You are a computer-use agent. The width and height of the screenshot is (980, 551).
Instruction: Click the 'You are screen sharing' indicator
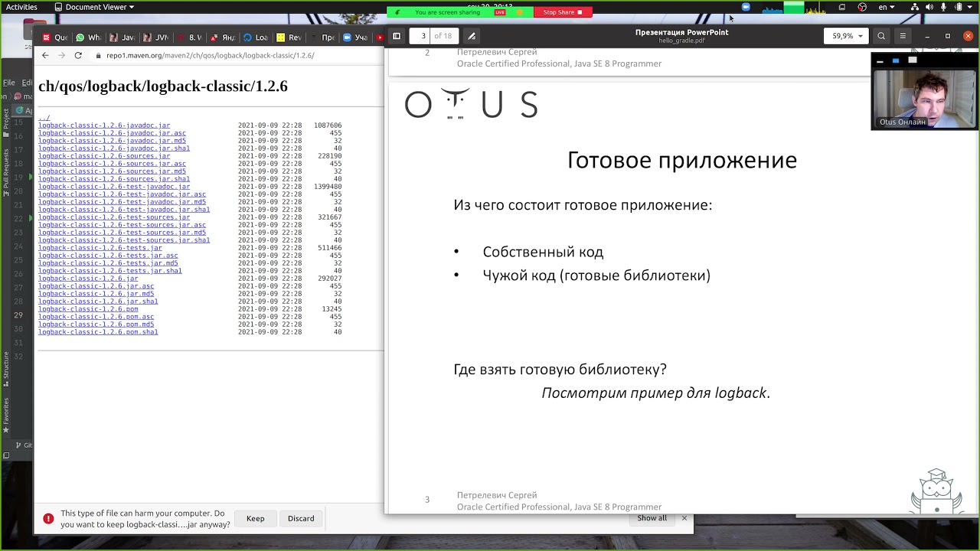[448, 12]
